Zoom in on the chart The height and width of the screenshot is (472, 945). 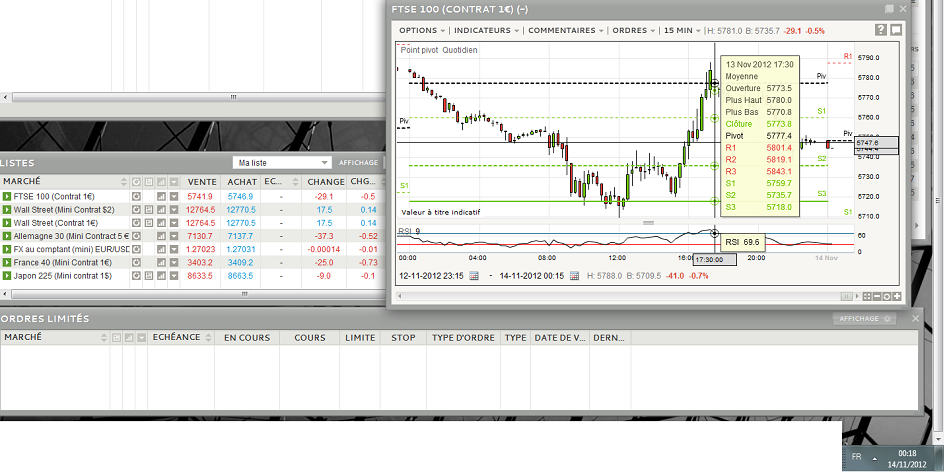[897, 296]
